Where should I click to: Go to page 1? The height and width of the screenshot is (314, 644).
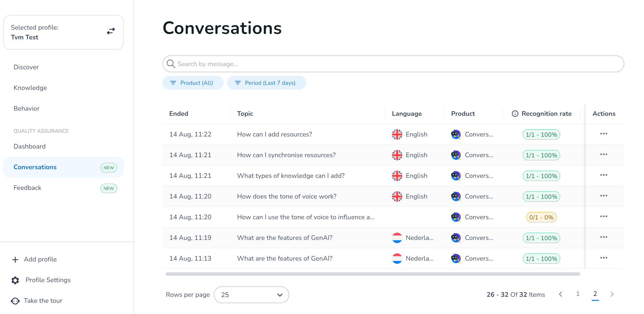pos(578,294)
